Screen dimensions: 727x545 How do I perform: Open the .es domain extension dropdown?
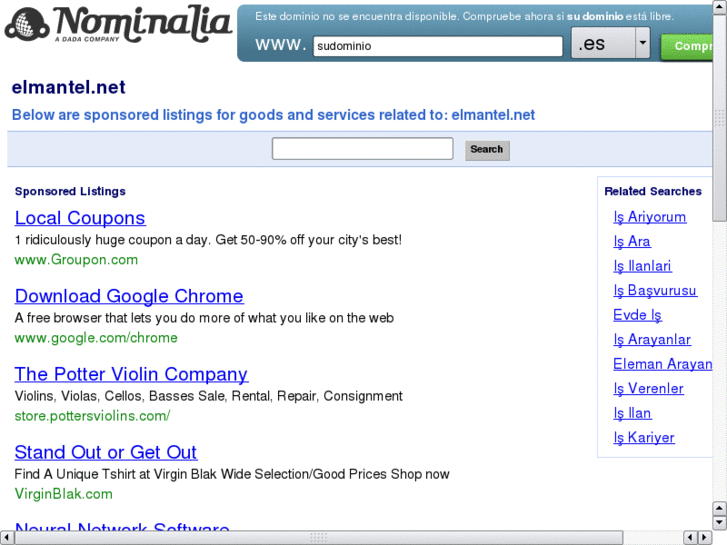[610, 43]
